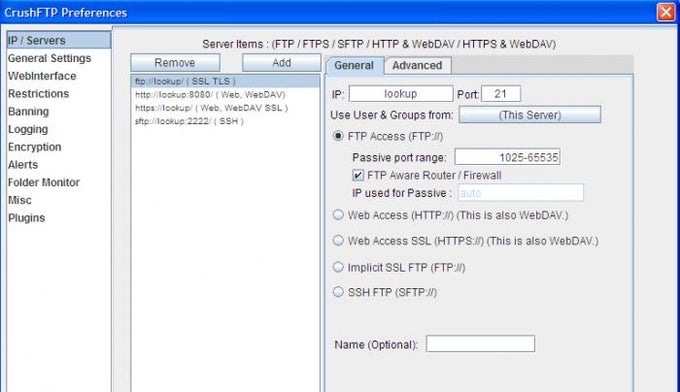Open Alerts section
This screenshot has width=680, height=392.
[x=23, y=165]
